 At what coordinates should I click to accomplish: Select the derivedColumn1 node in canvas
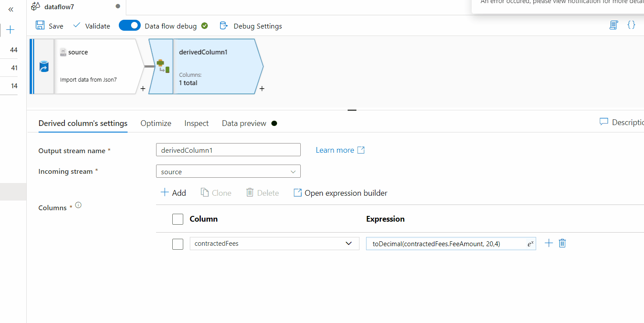(x=206, y=66)
